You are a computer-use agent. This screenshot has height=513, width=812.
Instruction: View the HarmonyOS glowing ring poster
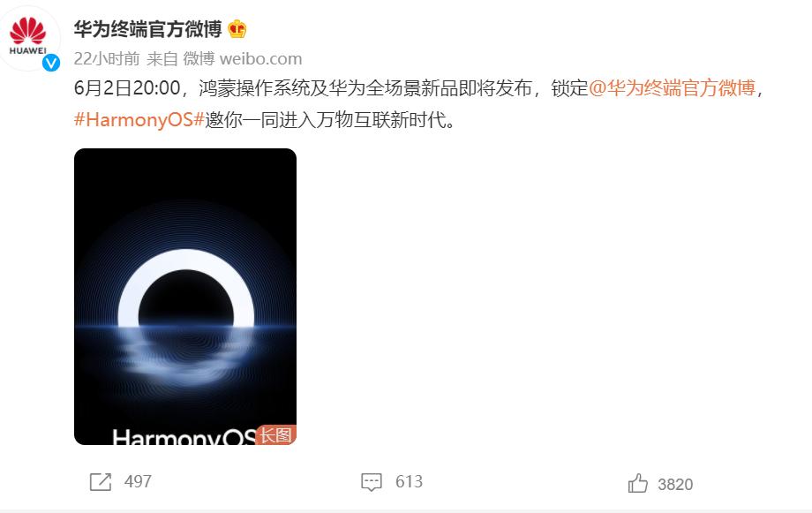click(x=185, y=297)
